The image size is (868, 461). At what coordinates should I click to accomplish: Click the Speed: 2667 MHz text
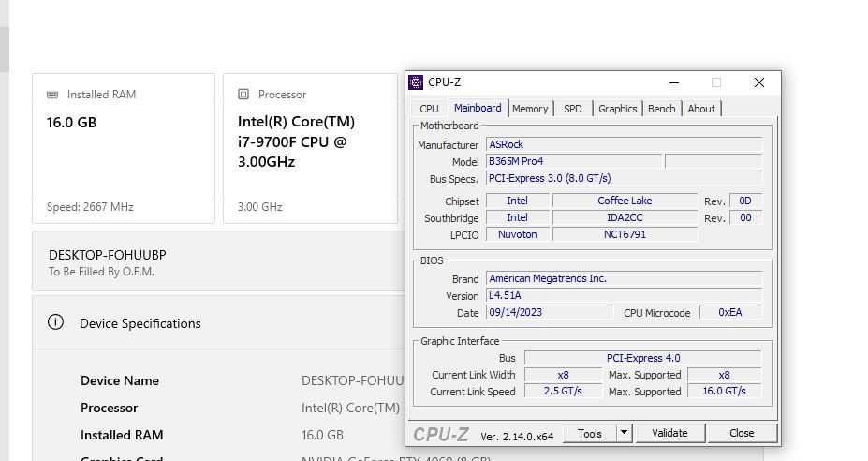(x=90, y=207)
